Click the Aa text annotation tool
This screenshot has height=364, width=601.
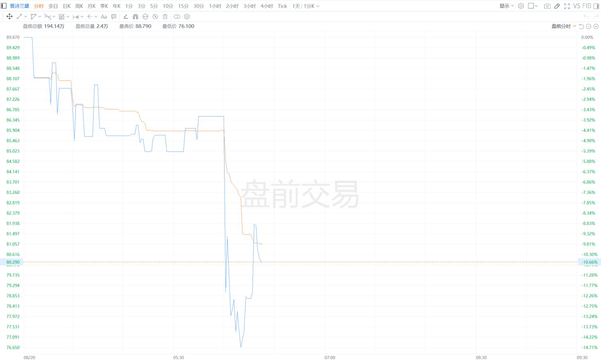click(x=104, y=17)
